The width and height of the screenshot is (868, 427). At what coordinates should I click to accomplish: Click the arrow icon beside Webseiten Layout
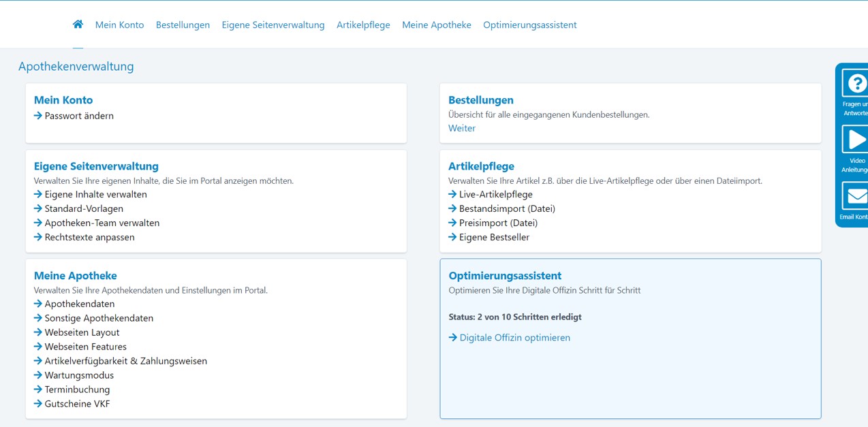tap(38, 332)
